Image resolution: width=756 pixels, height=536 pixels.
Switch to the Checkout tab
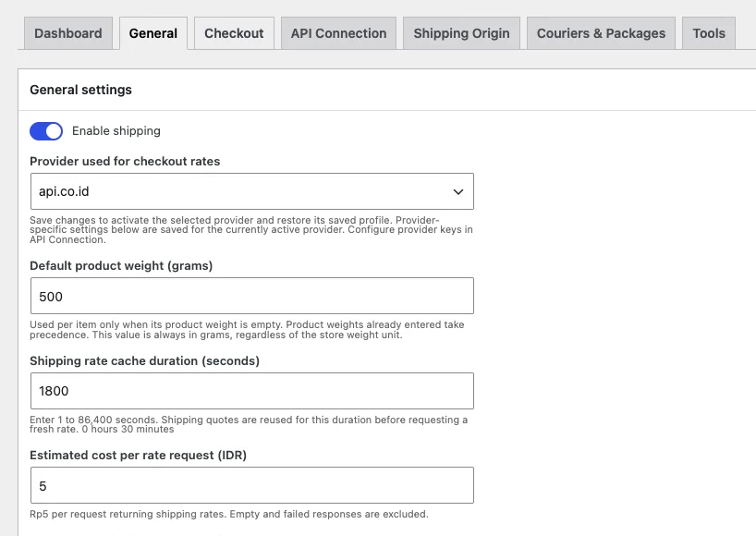[x=234, y=33]
